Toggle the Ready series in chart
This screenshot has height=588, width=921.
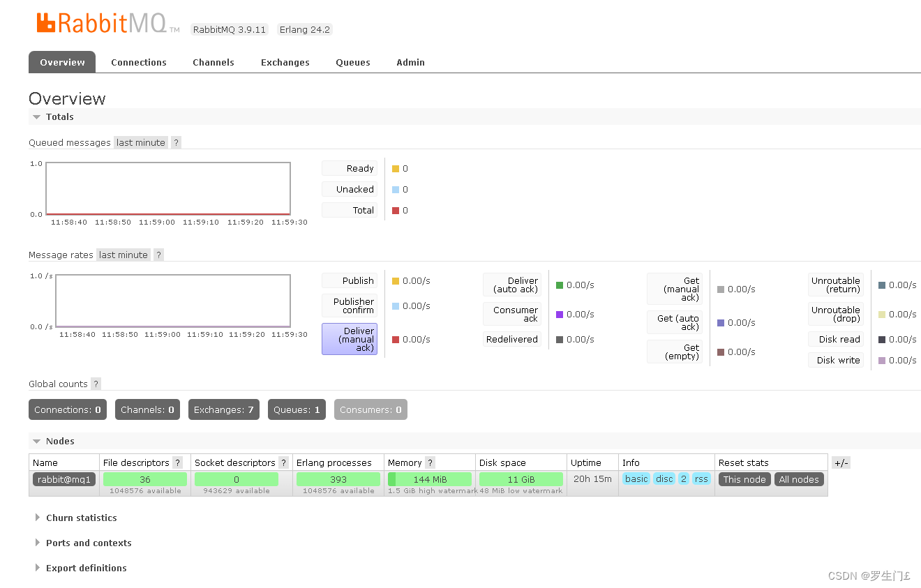[x=350, y=168]
